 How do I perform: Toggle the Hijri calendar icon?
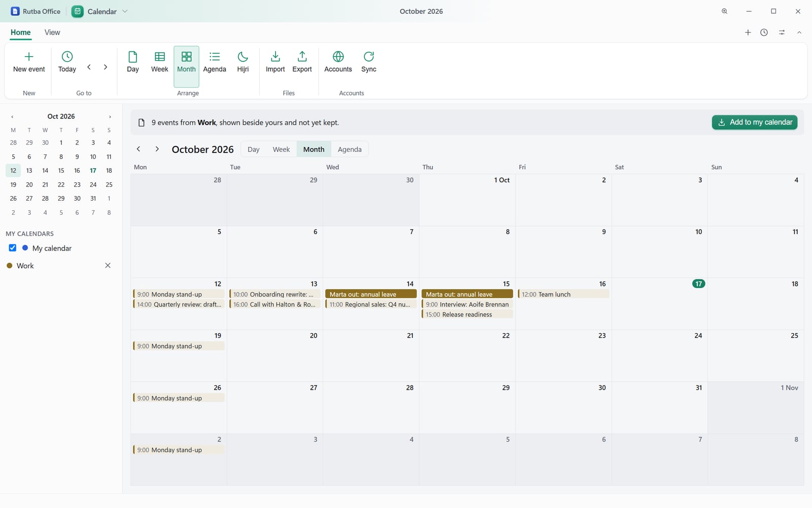pyautogui.click(x=243, y=62)
